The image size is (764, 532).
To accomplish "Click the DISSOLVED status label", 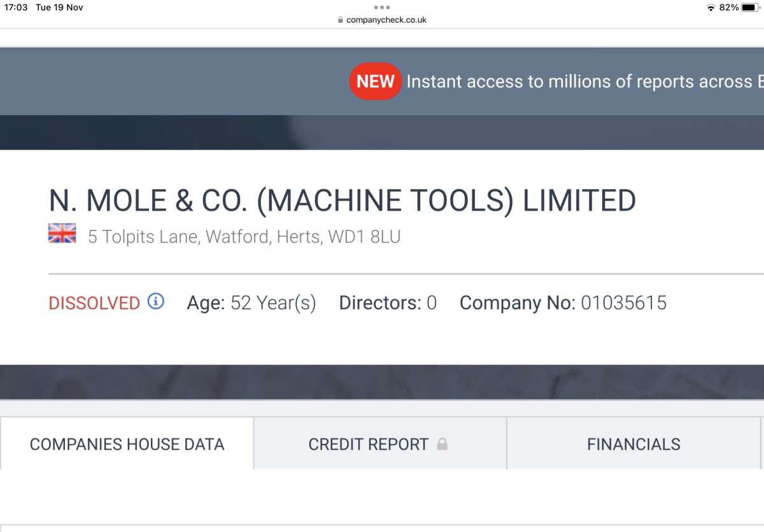I will tap(94, 303).
